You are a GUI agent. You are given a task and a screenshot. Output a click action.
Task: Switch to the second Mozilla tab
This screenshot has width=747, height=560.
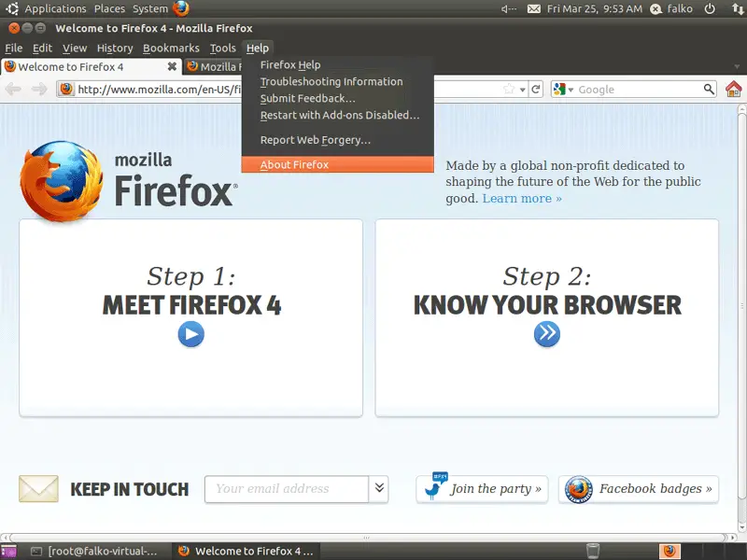213,66
